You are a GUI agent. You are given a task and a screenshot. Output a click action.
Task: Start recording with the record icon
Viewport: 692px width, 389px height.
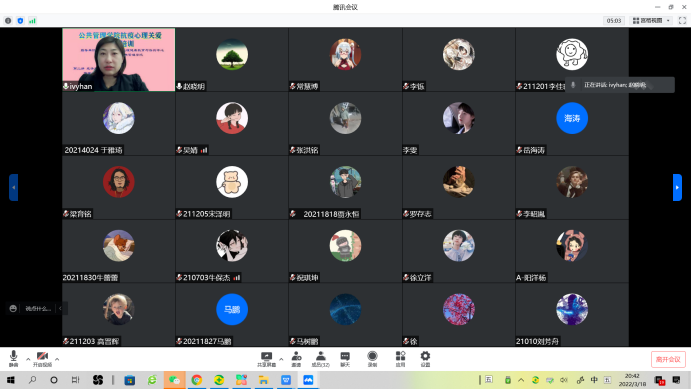[372, 359]
